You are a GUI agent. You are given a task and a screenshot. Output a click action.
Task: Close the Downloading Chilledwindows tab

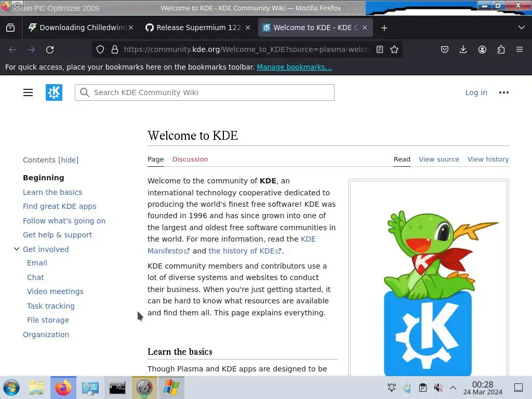coord(131,28)
